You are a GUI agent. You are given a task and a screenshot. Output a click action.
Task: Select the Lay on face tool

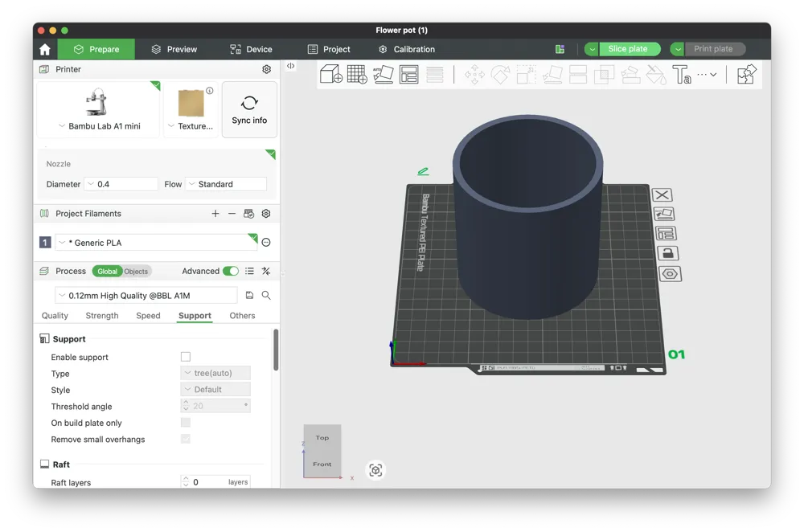click(x=552, y=75)
